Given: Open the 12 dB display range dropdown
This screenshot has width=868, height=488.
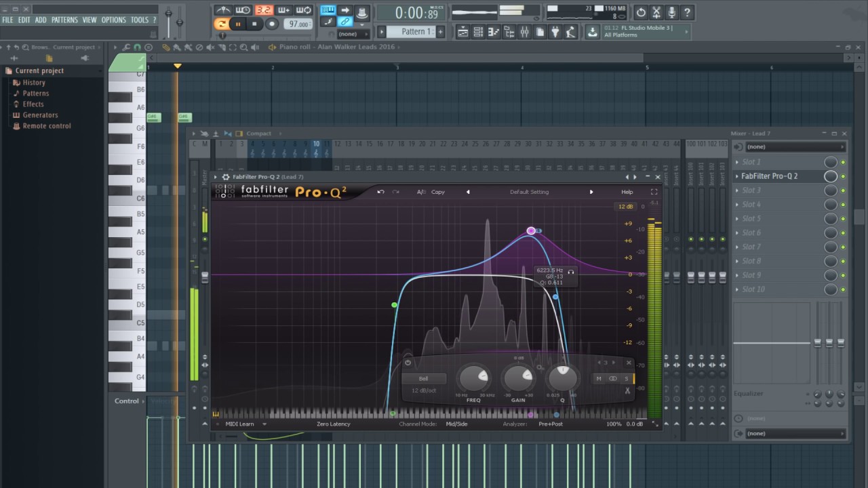Looking at the screenshot, I should pyautogui.click(x=625, y=207).
